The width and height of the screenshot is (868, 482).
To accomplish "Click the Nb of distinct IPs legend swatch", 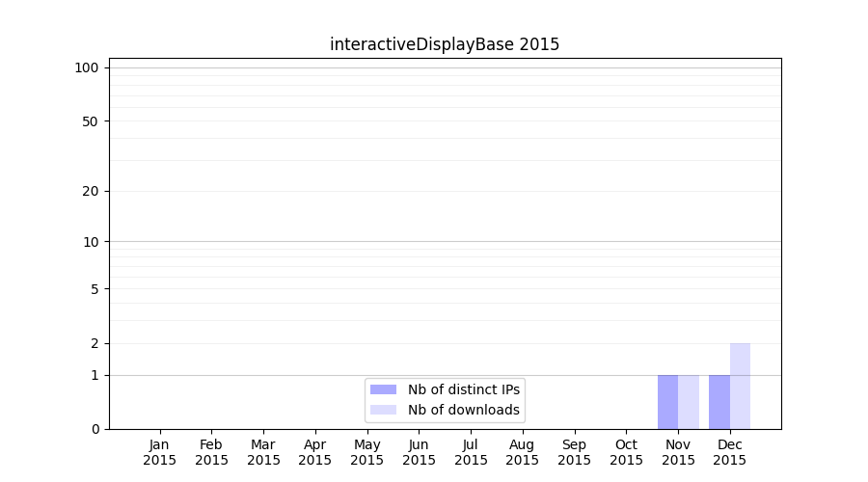I will [383, 389].
